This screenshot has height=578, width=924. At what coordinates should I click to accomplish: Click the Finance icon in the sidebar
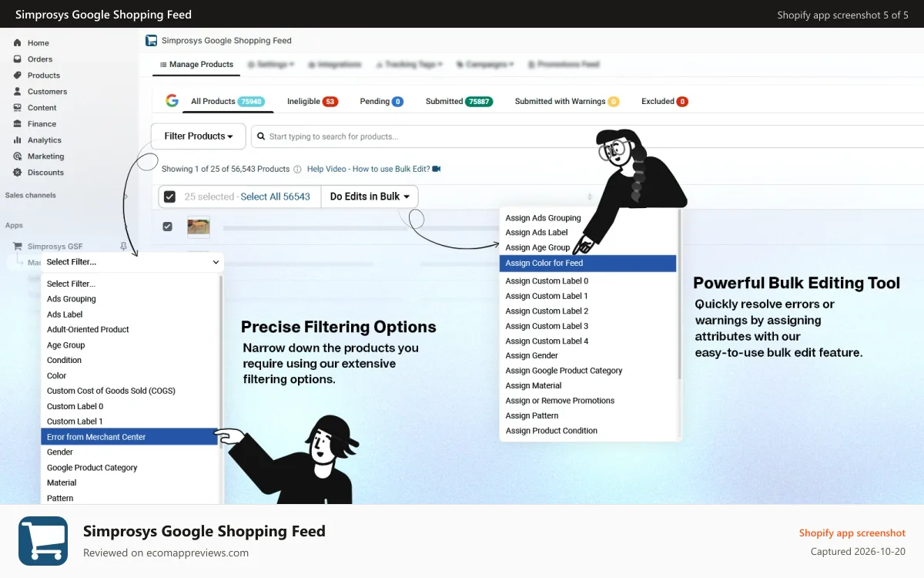pos(17,124)
